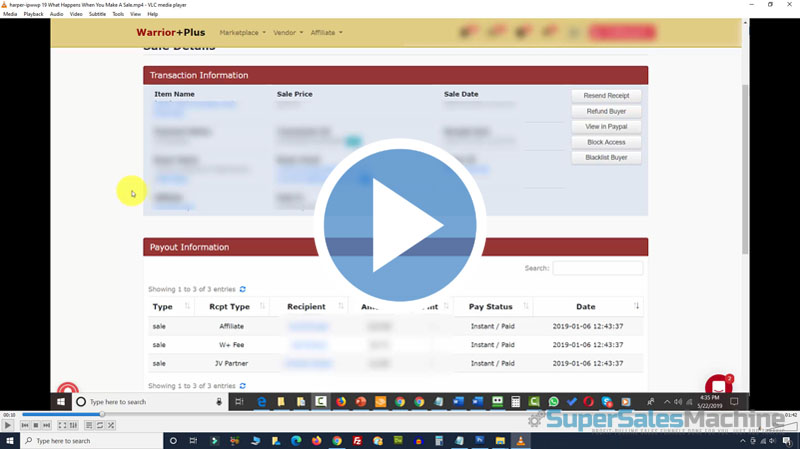Stop playback with the stop button
This screenshot has width=800, height=449.
[34, 426]
